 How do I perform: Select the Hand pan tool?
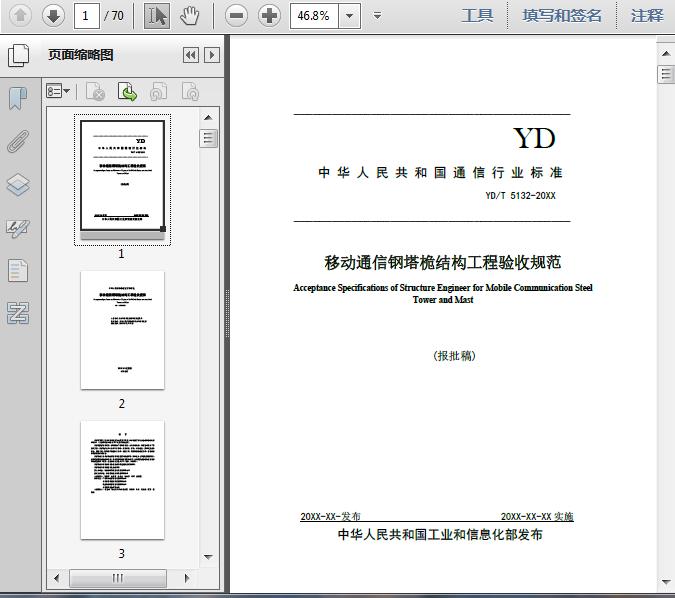tap(189, 15)
